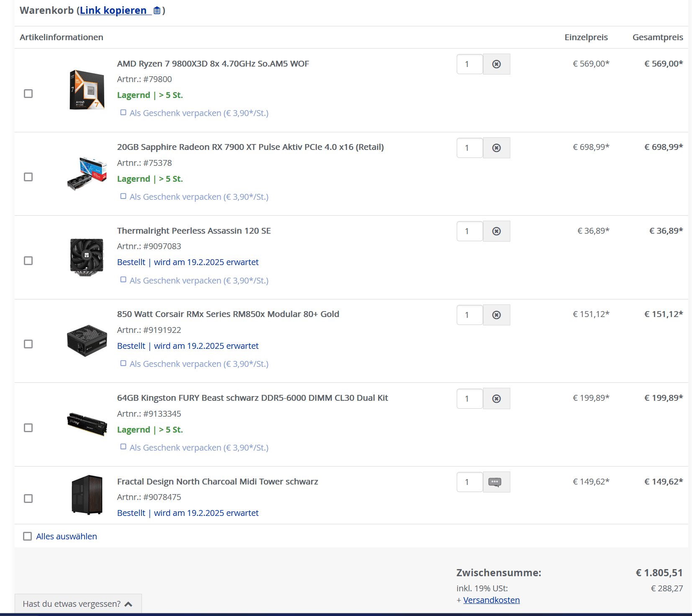This screenshot has width=692, height=616.
Task: Remove the Thermalright Peerless Assassin item
Action: point(496,231)
